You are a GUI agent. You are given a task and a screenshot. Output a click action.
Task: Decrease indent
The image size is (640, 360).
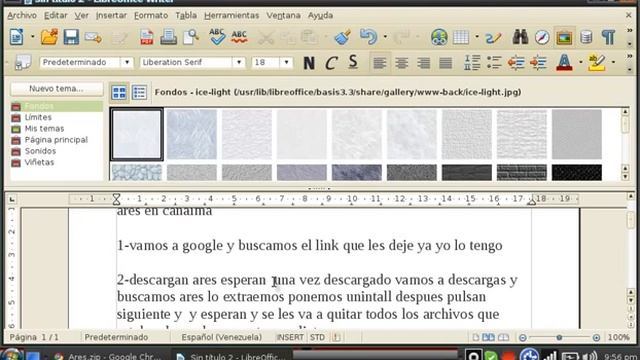pos(516,63)
